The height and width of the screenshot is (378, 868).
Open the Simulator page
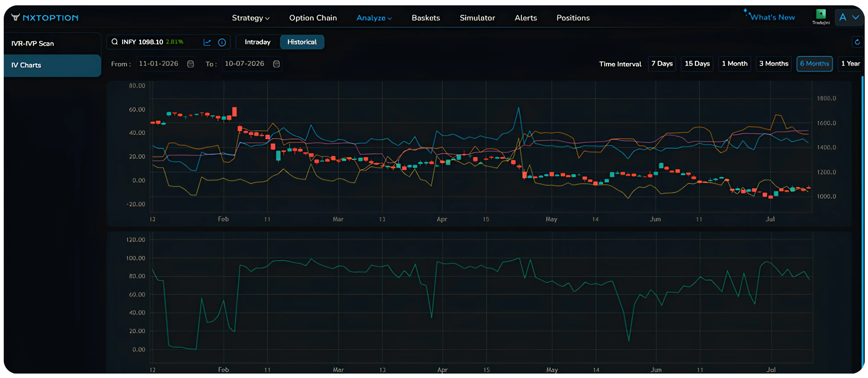(477, 18)
